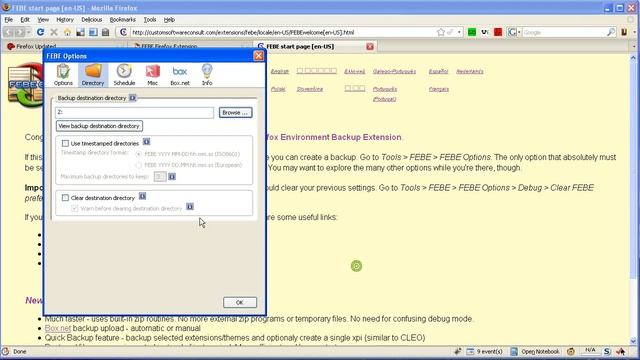Open the View menu
640x360 pixels.
pos(43,20)
